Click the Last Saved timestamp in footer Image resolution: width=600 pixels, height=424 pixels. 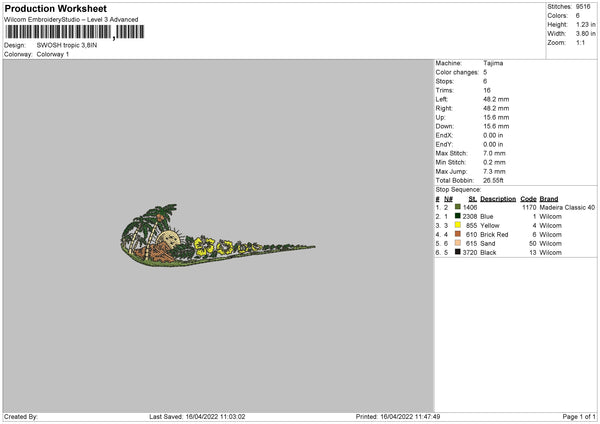pyautogui.click(x=197, y=416)
